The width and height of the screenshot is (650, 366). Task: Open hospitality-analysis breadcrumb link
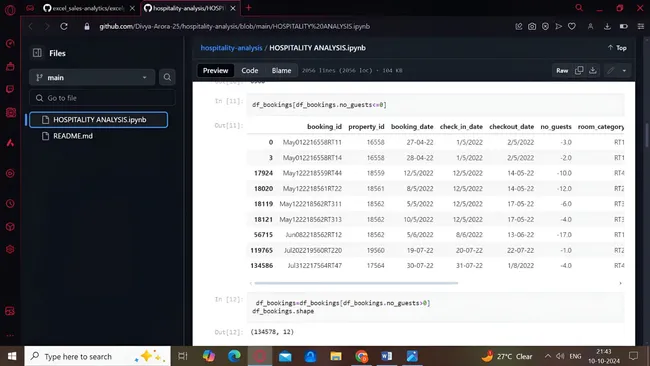pyautogui.click(x=231, y=48)
